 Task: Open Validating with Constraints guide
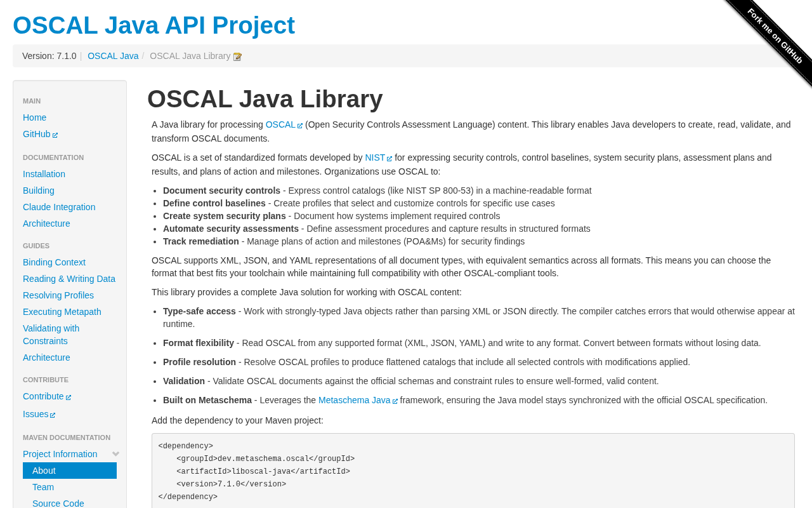pos(51,335)
